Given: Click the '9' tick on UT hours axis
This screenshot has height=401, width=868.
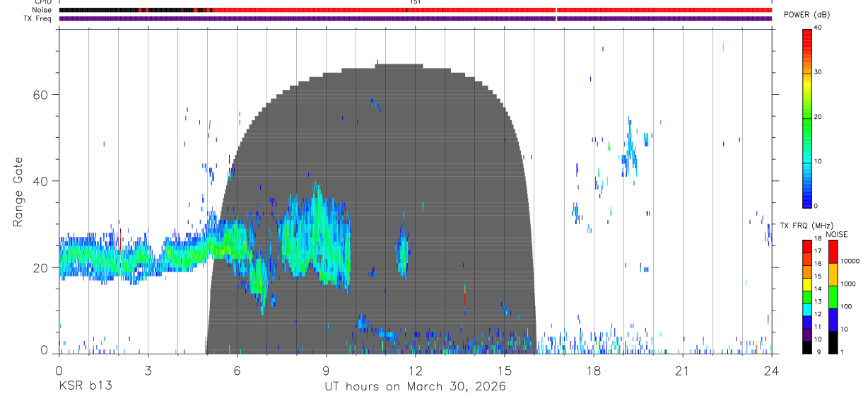Looking at the screenshot, I should pyautogui.click(x=326, y=370).
